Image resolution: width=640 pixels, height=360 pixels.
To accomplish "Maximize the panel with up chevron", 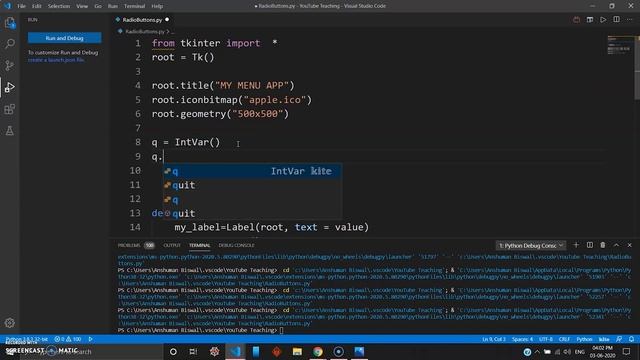I will coord(616,245).
